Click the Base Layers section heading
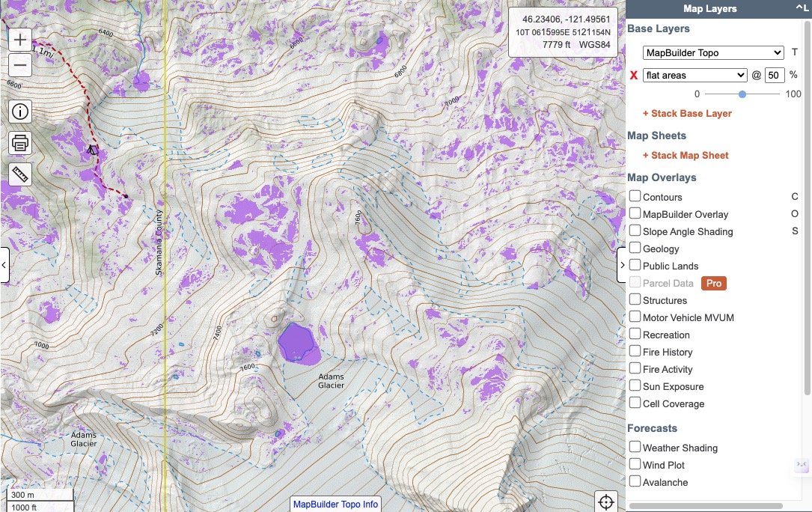This screenshot has width=812, height=512. click(658, 29)
